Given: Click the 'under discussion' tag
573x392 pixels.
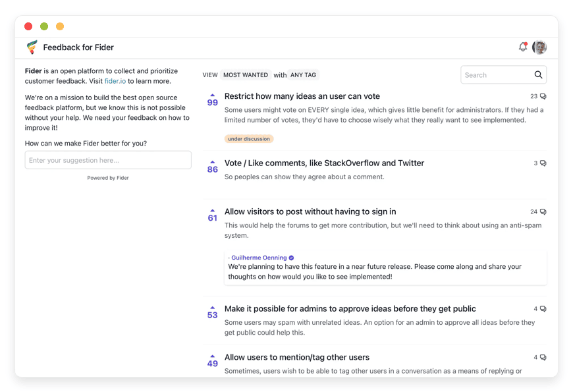Looking at the screenshot, I should coord(248,139).
